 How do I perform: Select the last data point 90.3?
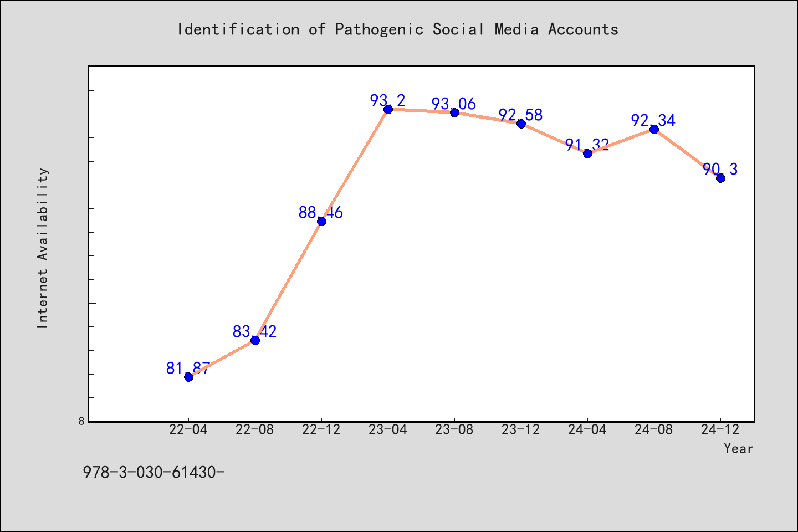pos(720,178)
